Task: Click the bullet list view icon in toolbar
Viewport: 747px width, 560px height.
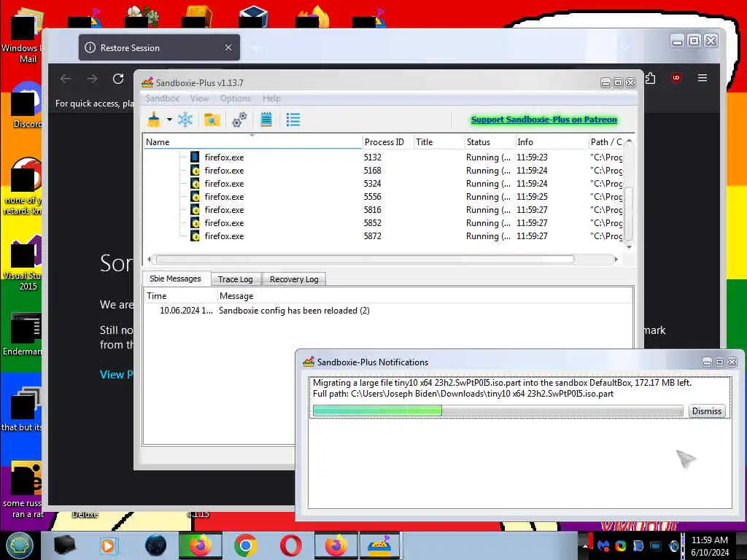Action: click(293, 120)
